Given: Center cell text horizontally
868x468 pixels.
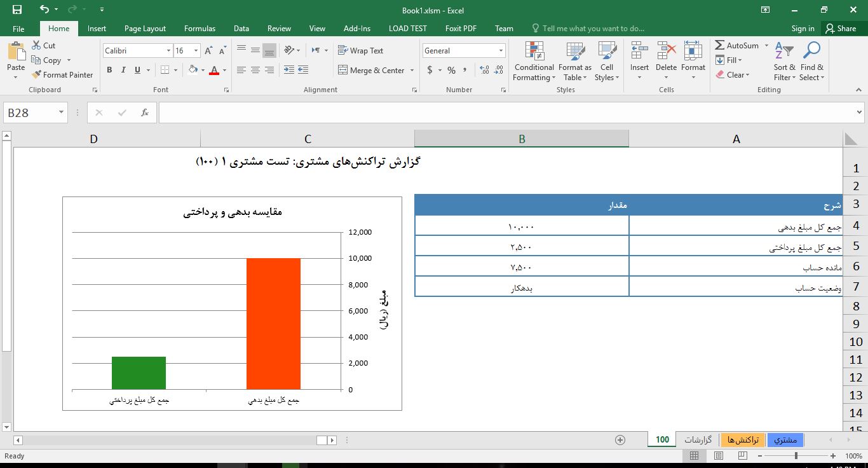Looking at the screenshot, I should [255, 70].
